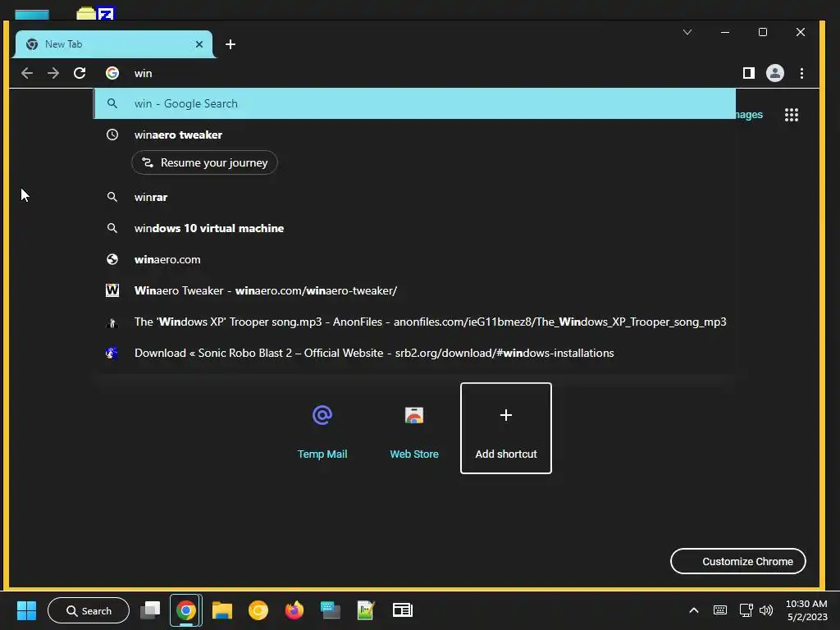The height and width of the screenshot is (630, 840).
Task: Click the touch keyboard tray icon
Action: 720,610
